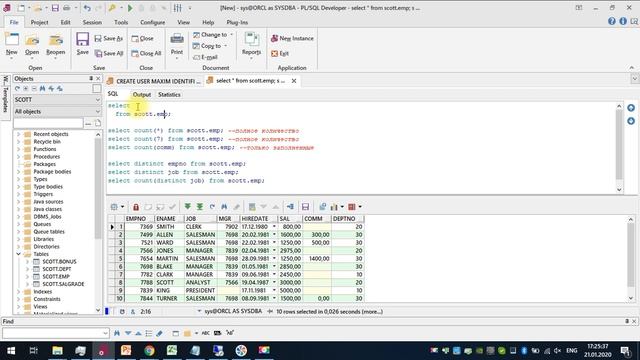Switch to the Statistics tab
The height and width of the screenshot is (360, 640).
[169, 95]
